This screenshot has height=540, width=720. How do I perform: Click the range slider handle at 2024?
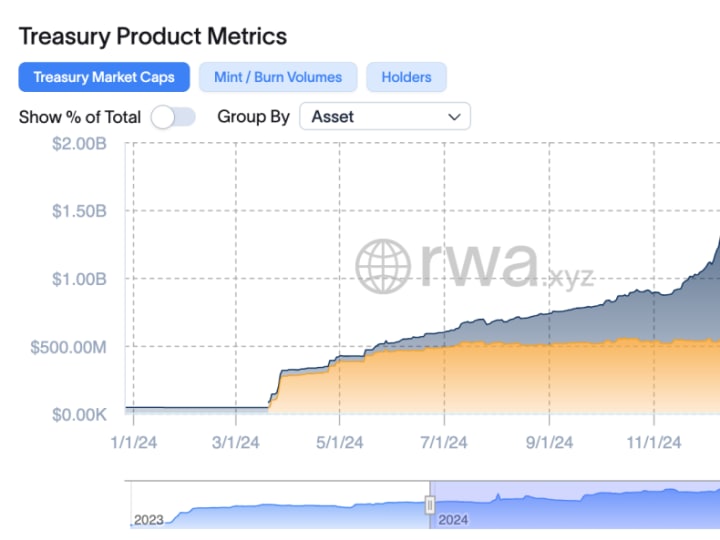click(x=430, y=506)
